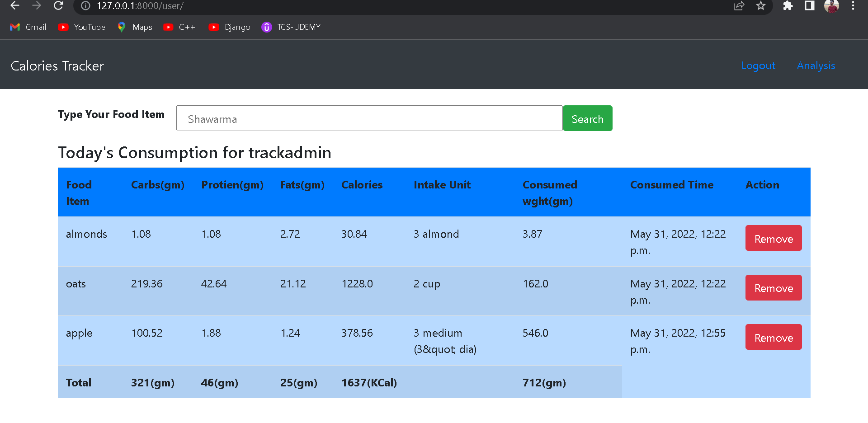868x423 pixels.
Task: Share the current page
Action: (739, 6)
